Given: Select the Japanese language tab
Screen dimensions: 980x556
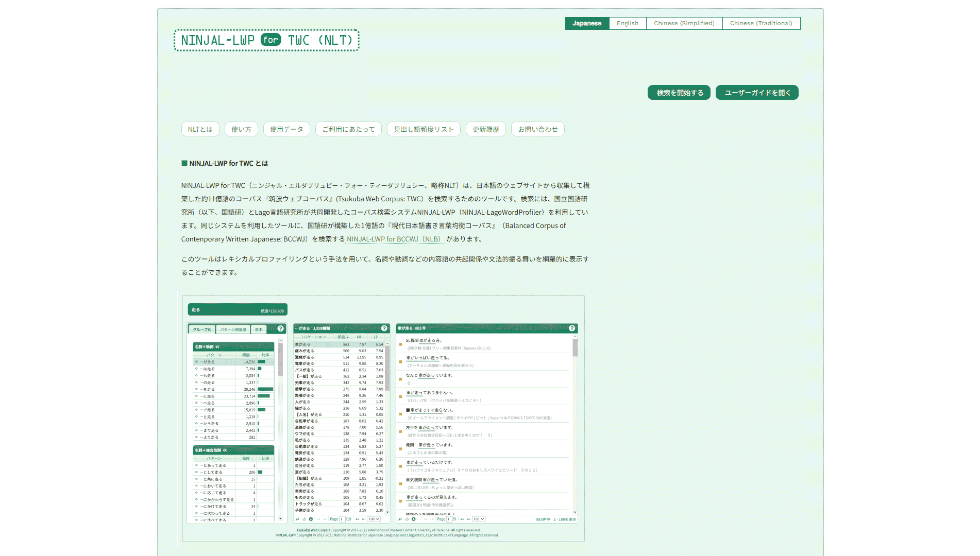Looking at the screenshot, I should (x=587, y=23).
